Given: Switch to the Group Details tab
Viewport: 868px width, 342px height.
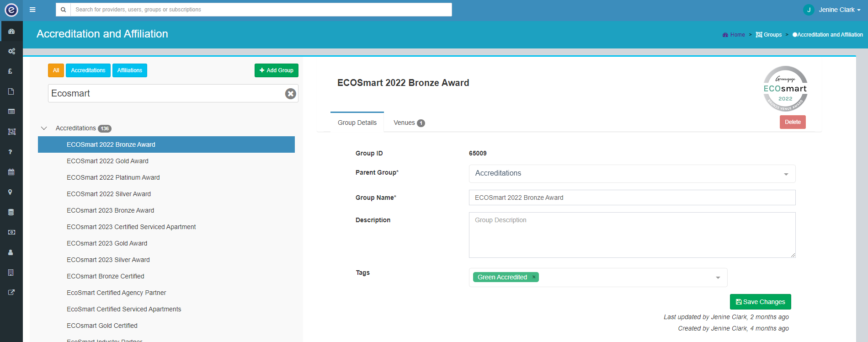Looking at the screenshot, I should [357, 123].
